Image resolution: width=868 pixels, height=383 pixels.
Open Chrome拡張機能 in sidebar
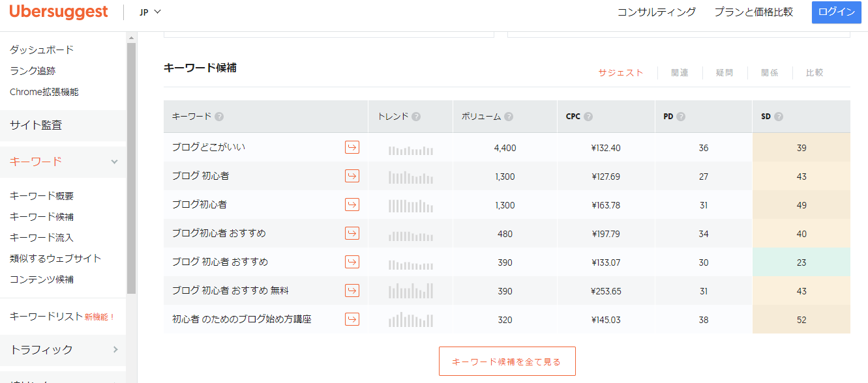(44, 92)
